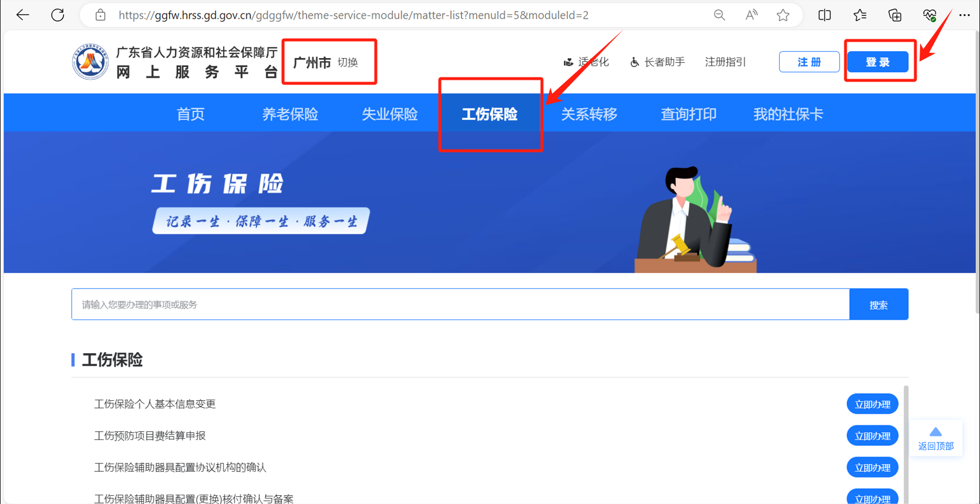Open the 养老保险 tab

pos(290,114)
